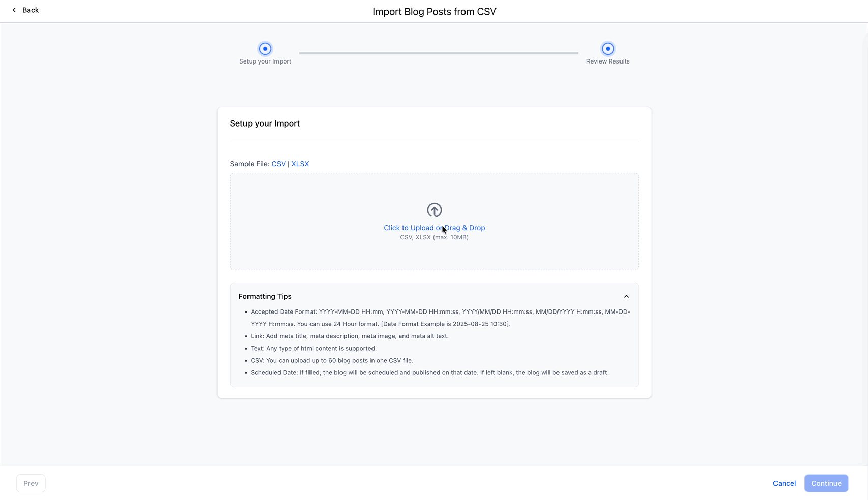This screenshot has height=500, width=868.
Task: Cancel the blog import
Action: click(x=784, y=483)
